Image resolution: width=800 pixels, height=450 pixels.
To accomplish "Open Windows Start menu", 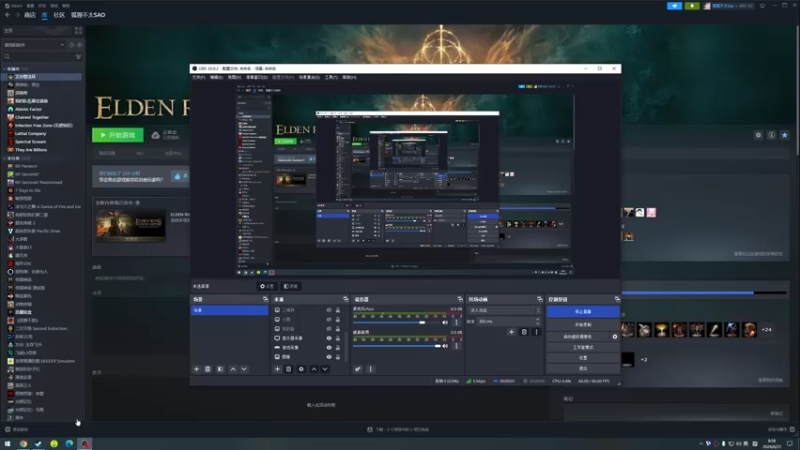I will click(7, 443).
